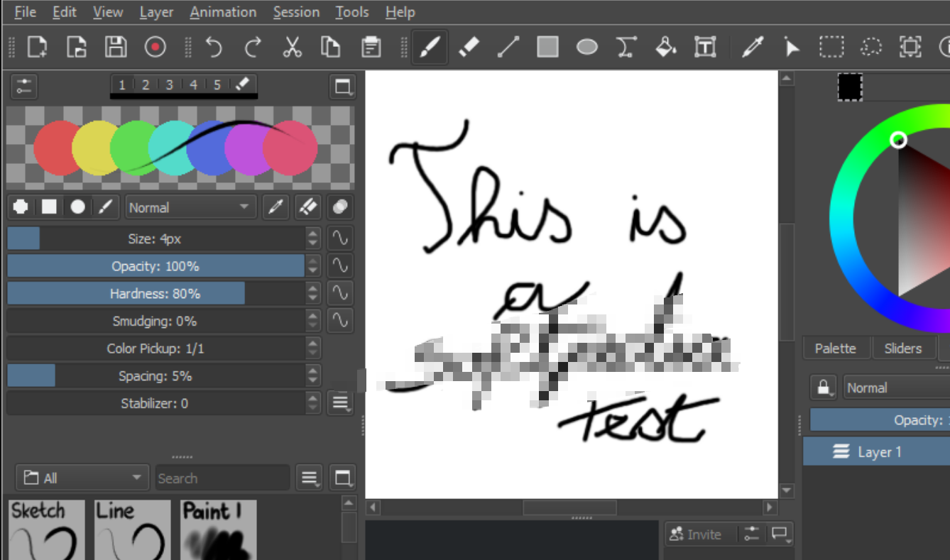Screen dimensions: 950x560
Task: Toggle pressure curve for Opacity
Action: 339,265
